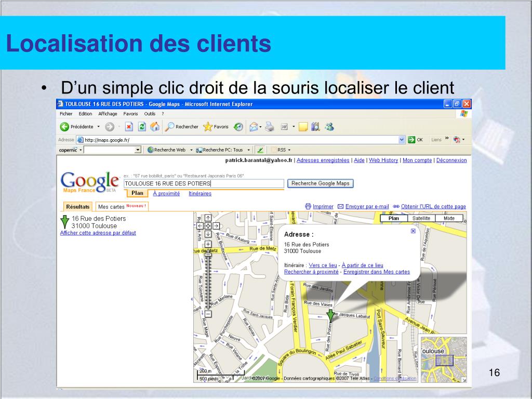
Task: Open the ? help menu
Action: coord(163,114)
